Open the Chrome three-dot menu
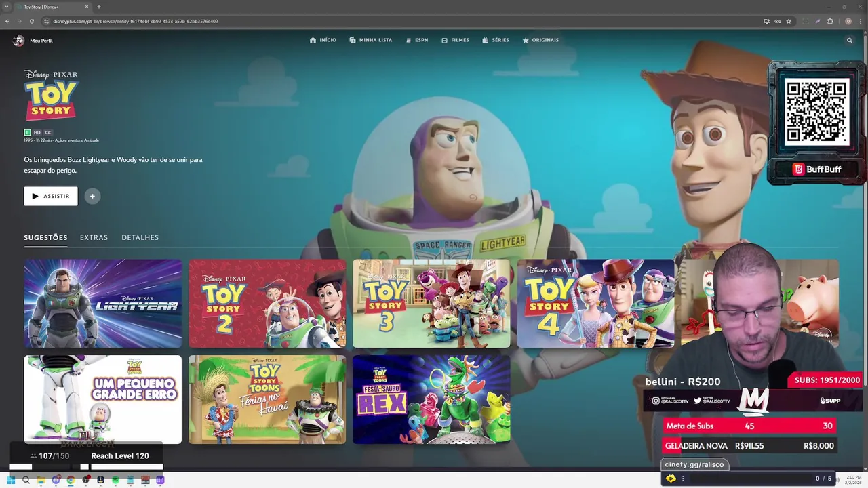The height and width of the screenshot is (488, 868). pos(860,21)
